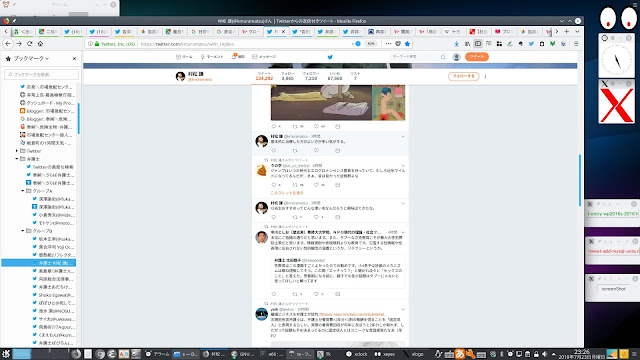Image resolution: width=640 pixels, height=360 pixels.
Task: Switch to the Twitter tab right of the active tab
Action: [301, 31]
